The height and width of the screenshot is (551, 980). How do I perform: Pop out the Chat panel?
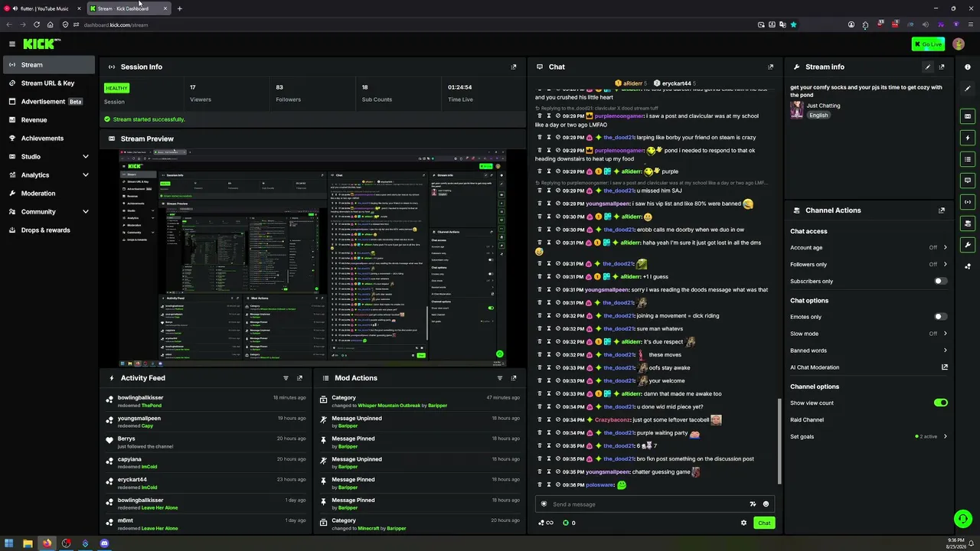click(x=770, y=67)
